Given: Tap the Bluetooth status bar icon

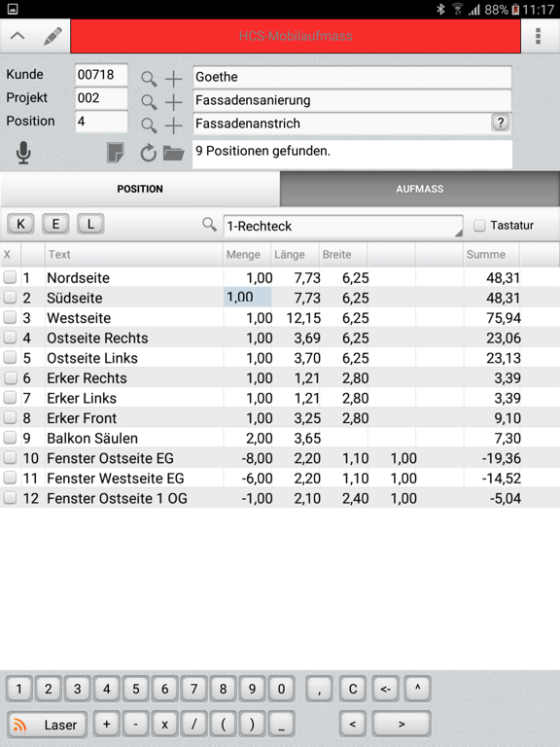Looking at the screenshot, I should [x=440, y=9].
